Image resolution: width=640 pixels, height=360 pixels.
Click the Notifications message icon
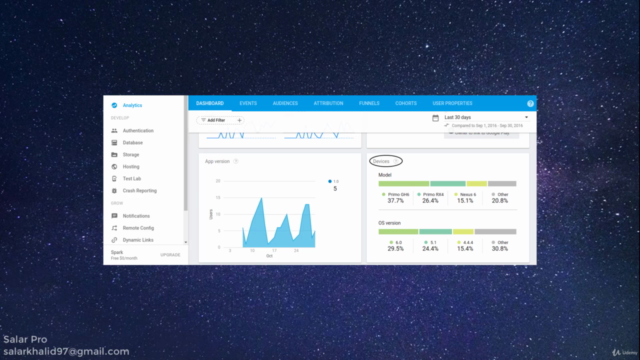114,216
